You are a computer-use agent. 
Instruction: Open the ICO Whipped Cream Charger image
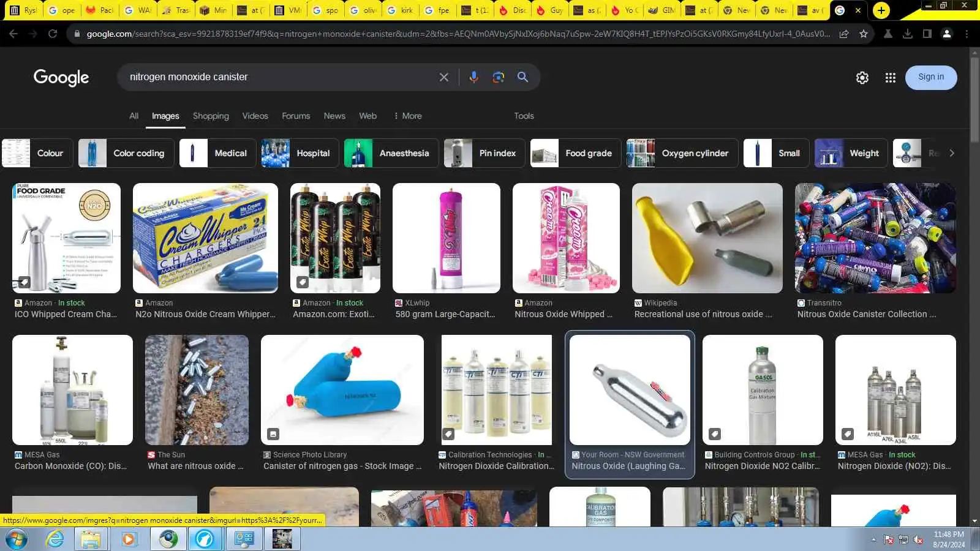tap(67, 238)
